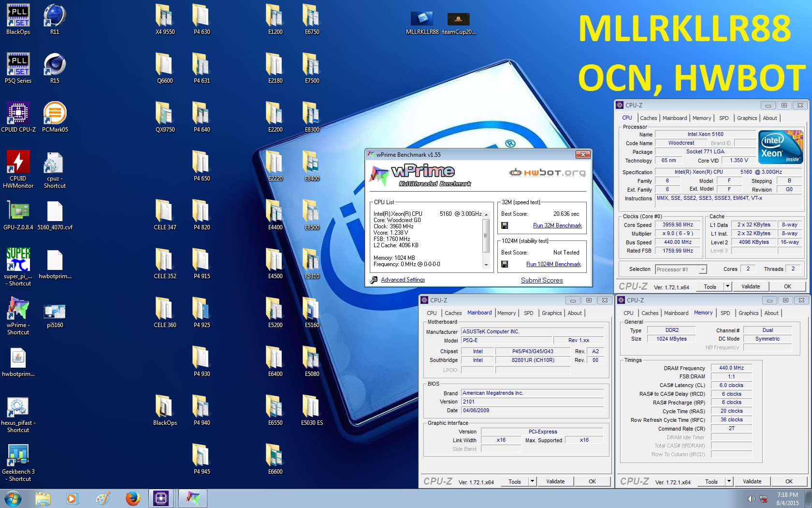Open the wPrime shortcut on desktop

click(18, 309)
